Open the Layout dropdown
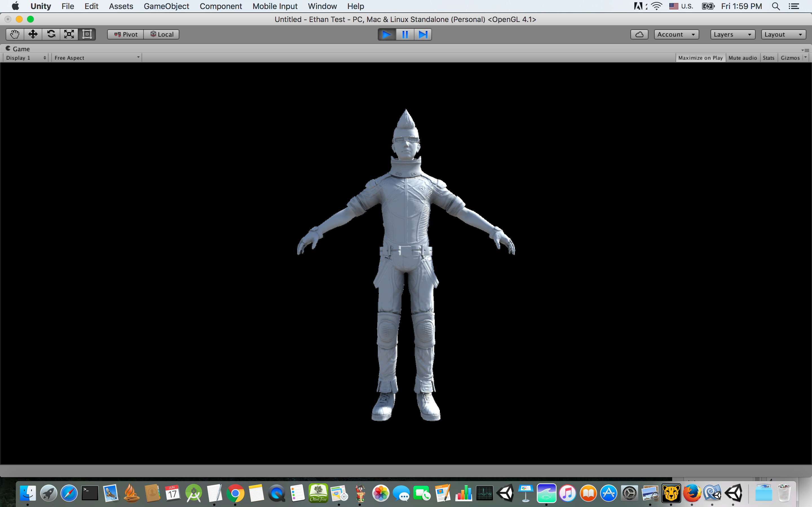Image resolution: width=812 pixels, height=507 pixels. click(783, 34)
